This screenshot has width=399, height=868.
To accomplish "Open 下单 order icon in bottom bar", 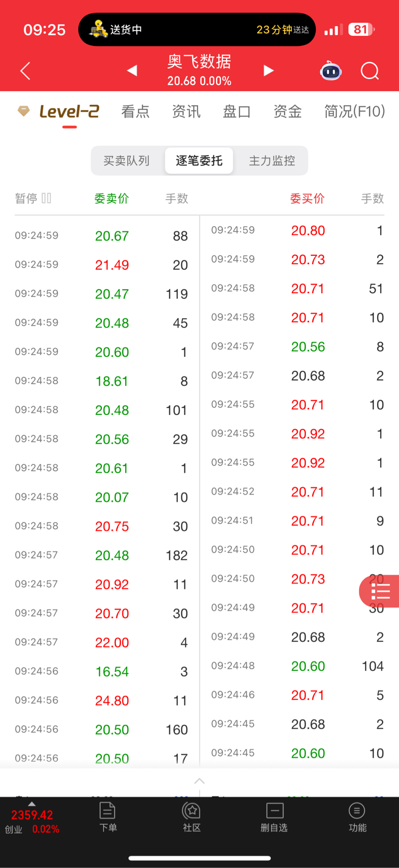I will pos(108,817).
